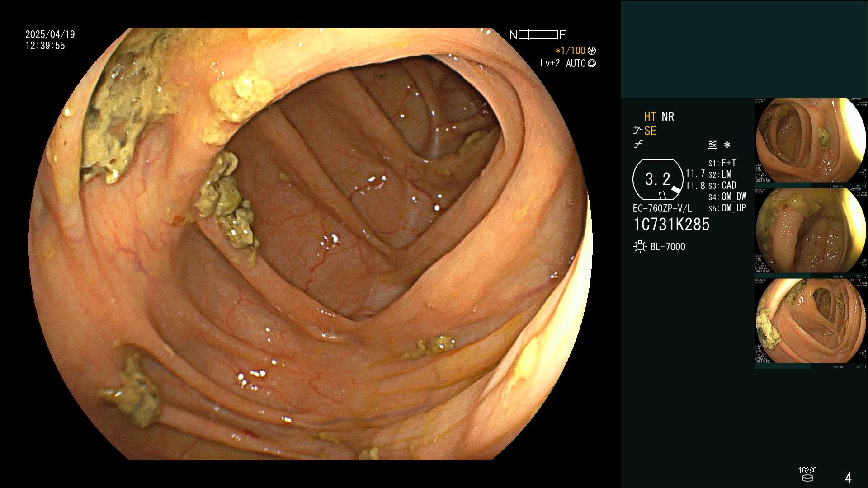Click the settings list icon near asterisk
Viewport: 868px width, 488px height.
point(712,145)
